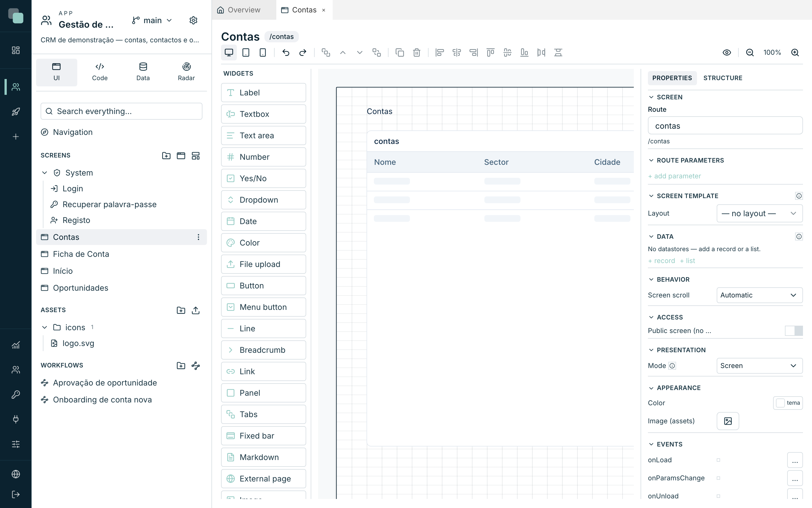Screen dimensions: 812x508
Task: Redo the last canvas change
Action: point(303,52)
